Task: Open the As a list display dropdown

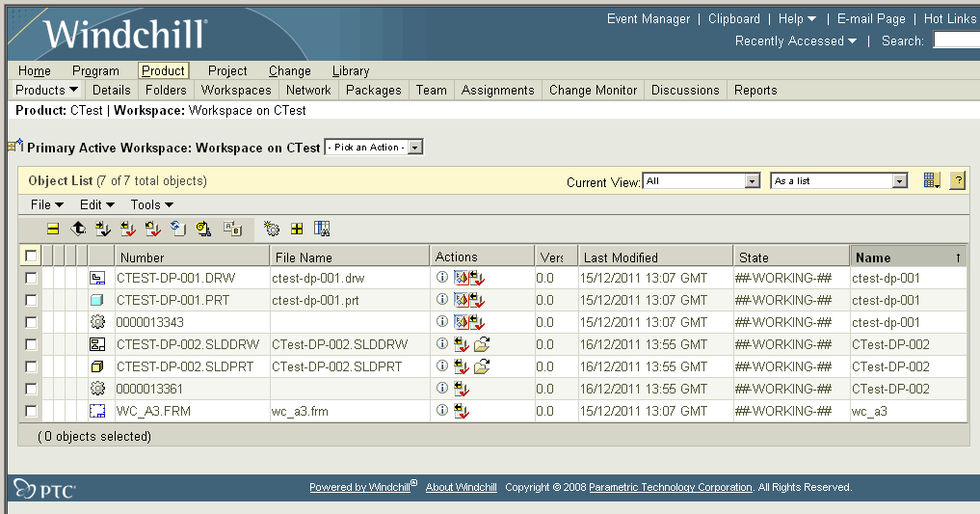Action: pyautogui.click(x=838, y=180)
